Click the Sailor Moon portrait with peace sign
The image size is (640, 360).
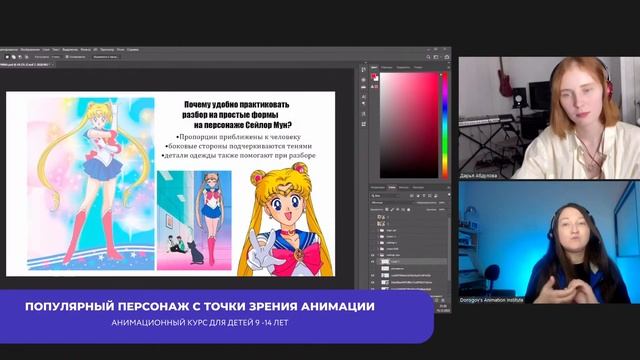pos(286,220)
